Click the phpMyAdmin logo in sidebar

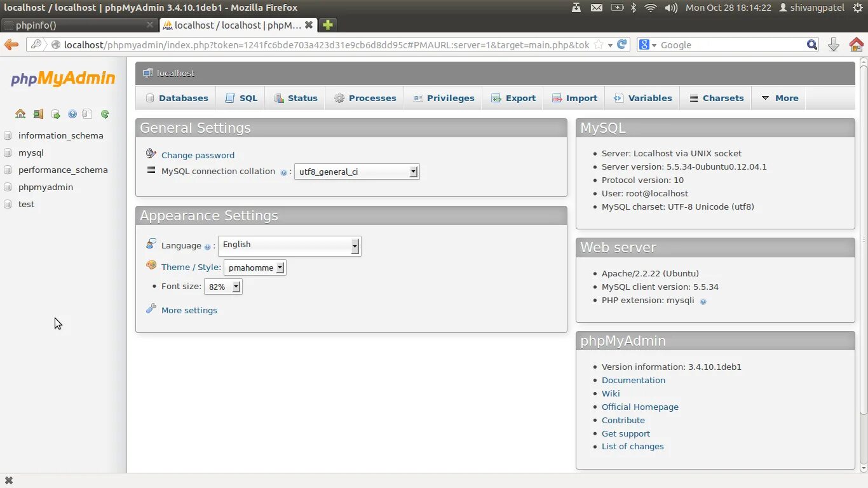pos(63,79)
